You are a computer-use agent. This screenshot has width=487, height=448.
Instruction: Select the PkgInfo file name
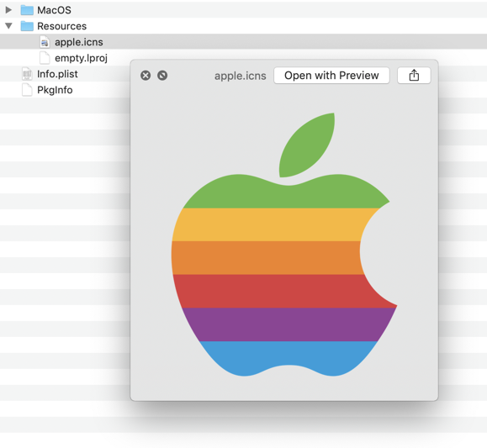(55, 90)
